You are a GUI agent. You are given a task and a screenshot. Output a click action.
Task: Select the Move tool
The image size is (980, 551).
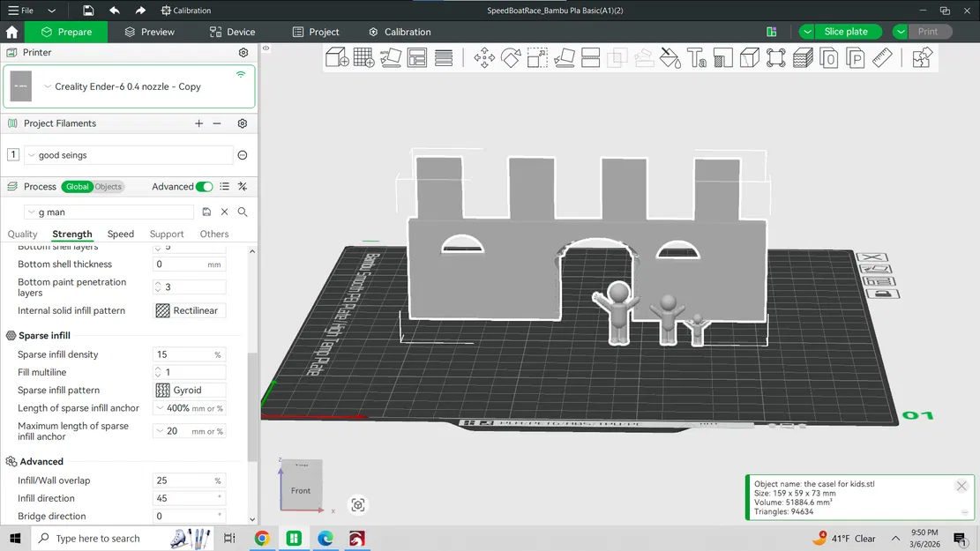point(483,57)
